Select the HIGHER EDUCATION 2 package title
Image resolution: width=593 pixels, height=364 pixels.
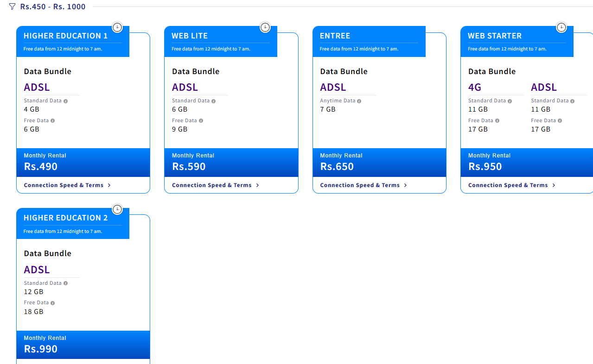click(x=65, y=218)
